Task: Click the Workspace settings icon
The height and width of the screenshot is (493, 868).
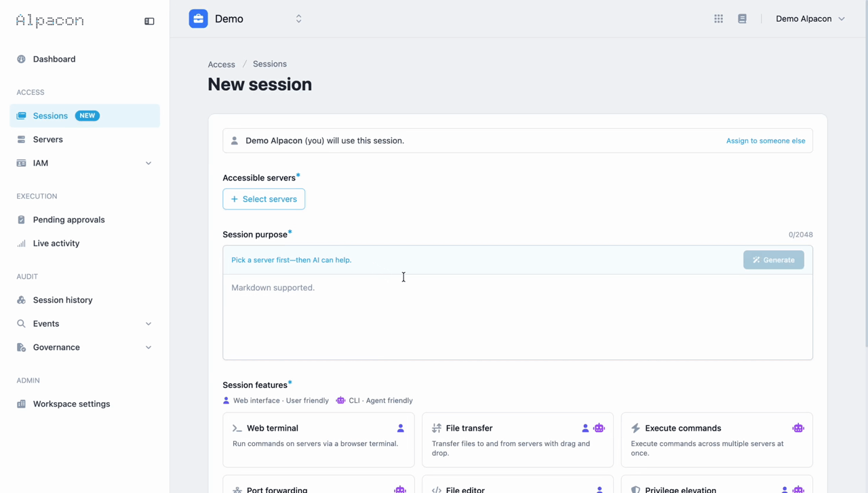Action: [21, 404]
